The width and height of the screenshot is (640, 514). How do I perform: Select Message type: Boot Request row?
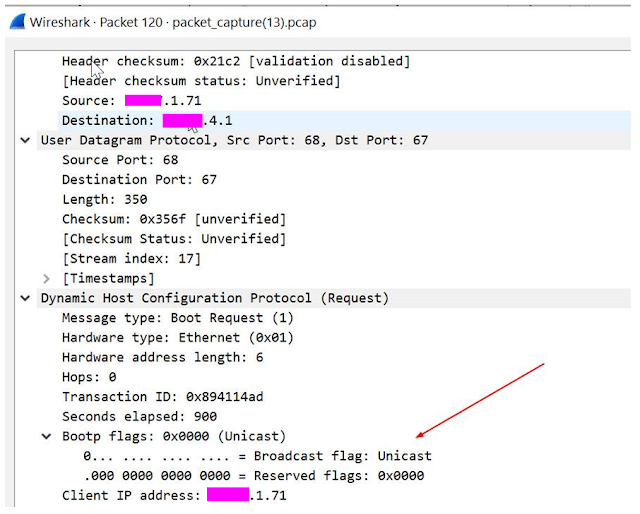178,318
